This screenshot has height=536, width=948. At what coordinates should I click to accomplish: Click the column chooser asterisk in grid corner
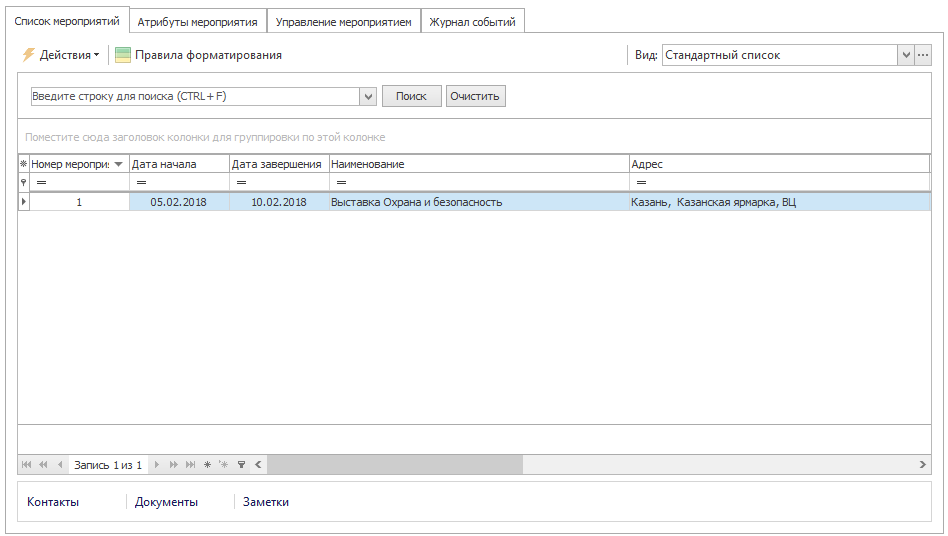[x=24, y=164]
